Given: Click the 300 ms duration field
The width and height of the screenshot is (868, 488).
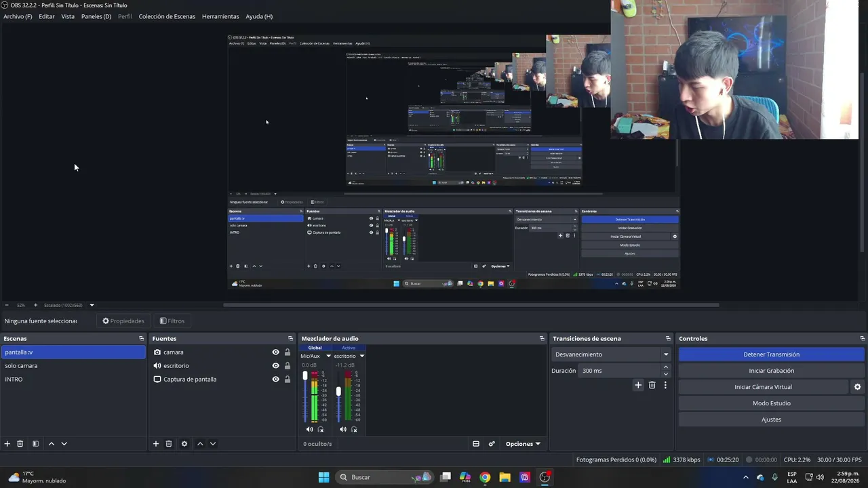Looking at the screenshot, I should pyautogui.click(x=620, y=371).
